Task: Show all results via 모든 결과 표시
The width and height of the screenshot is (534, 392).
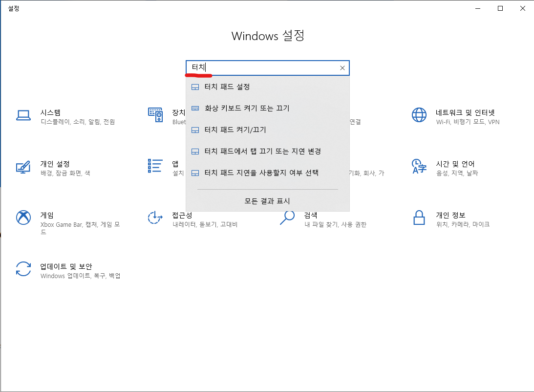Action: click(267, 201)
